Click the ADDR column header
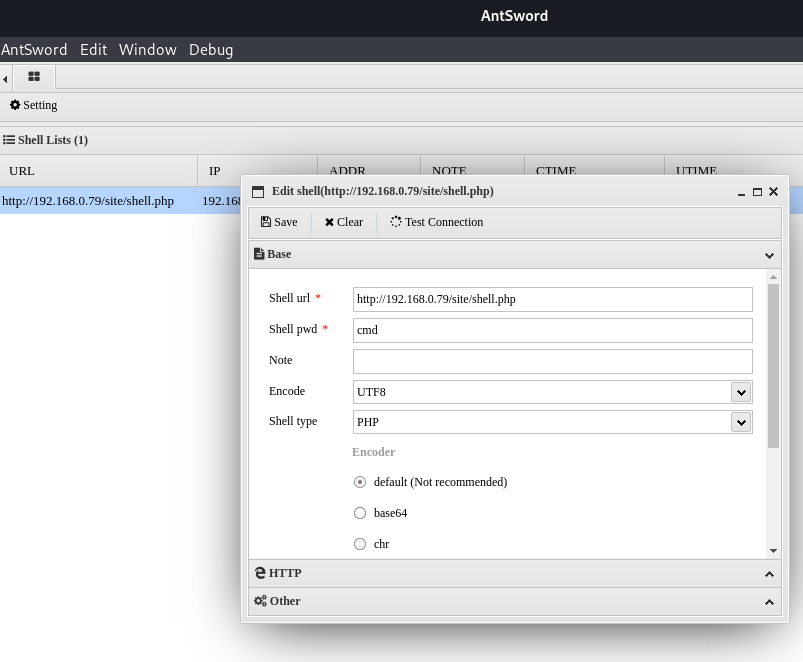The image size is (803, 662). tap(347, 170)
